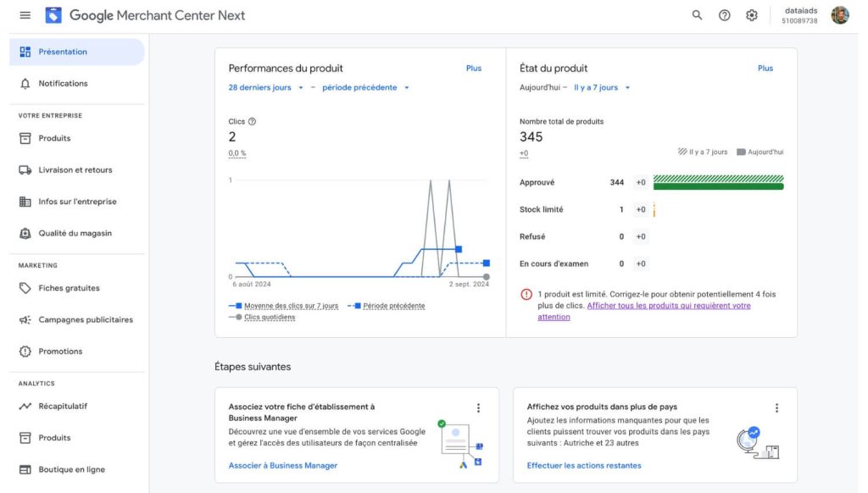Image resolution: width=868 pixels, height=493 pixels.
Task: Click the Campagnes publicitaires megaphone icon
Action: 25,320
